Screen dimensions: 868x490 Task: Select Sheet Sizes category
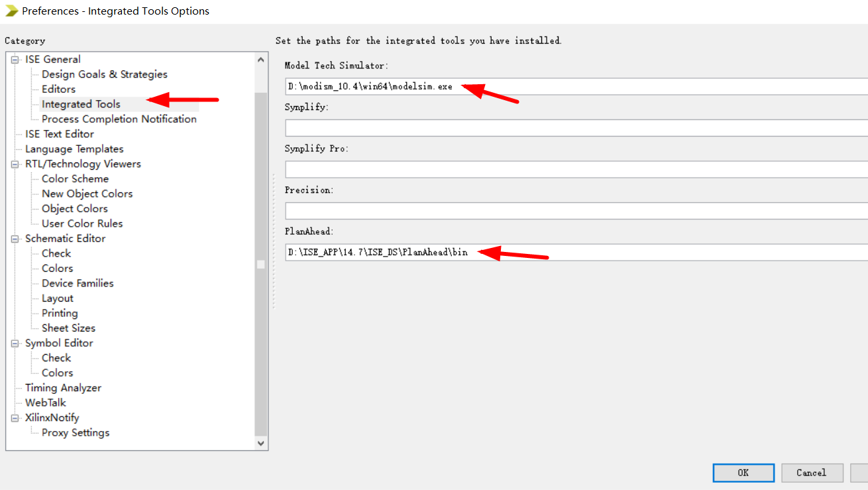tap(68, 328)
